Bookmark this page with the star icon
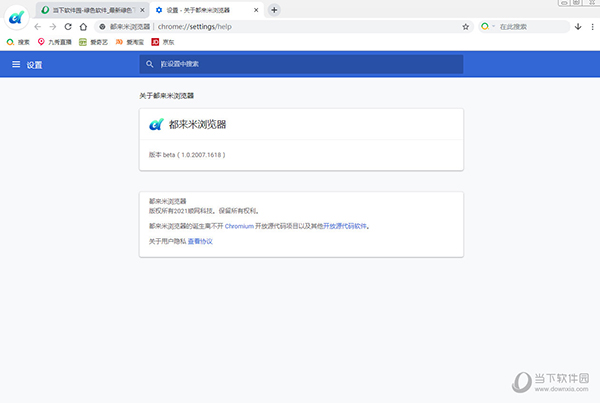The image size is (600, 403). [465, 27]
